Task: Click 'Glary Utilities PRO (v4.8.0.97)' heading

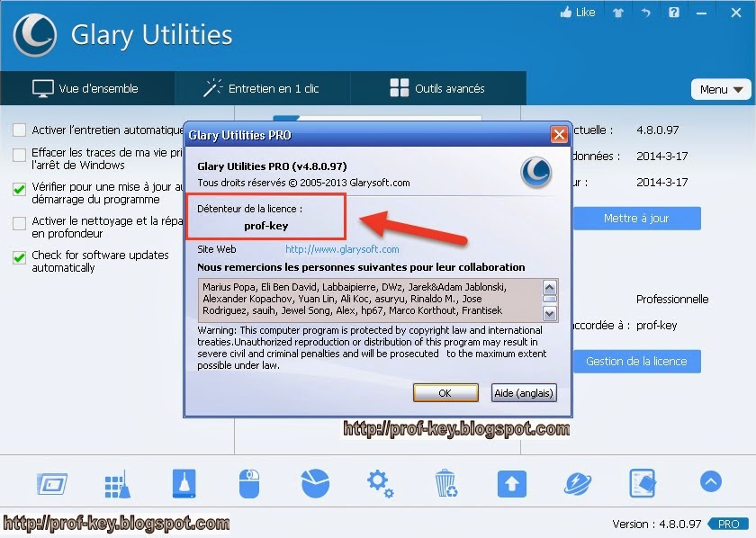Action: 272,166
